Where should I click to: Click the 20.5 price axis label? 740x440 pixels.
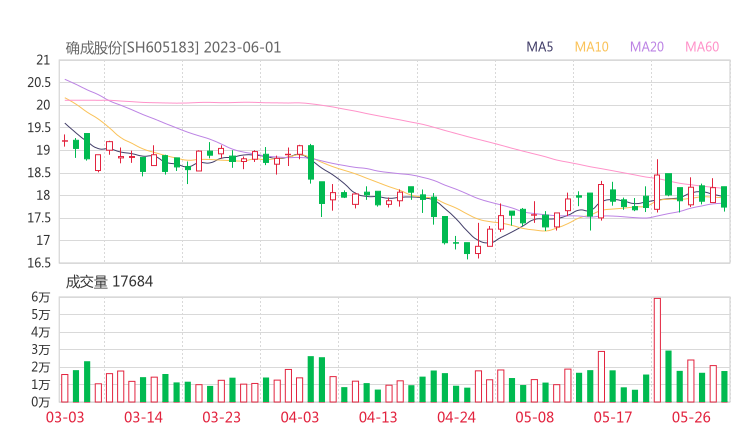tap(39, 83)
